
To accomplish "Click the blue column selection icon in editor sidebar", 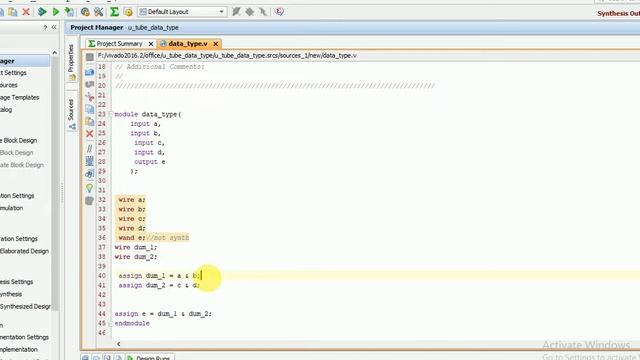I will point(89,161).
